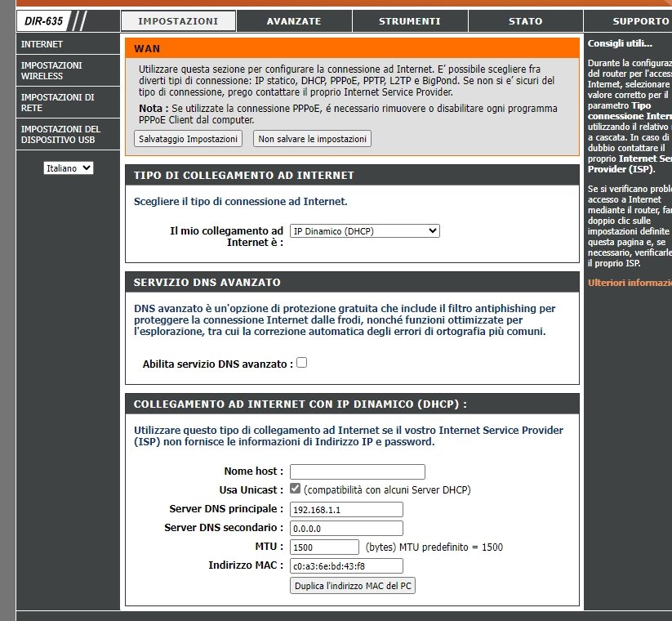Click Non salvare le impostazioni button

click(x=312, y=139)
